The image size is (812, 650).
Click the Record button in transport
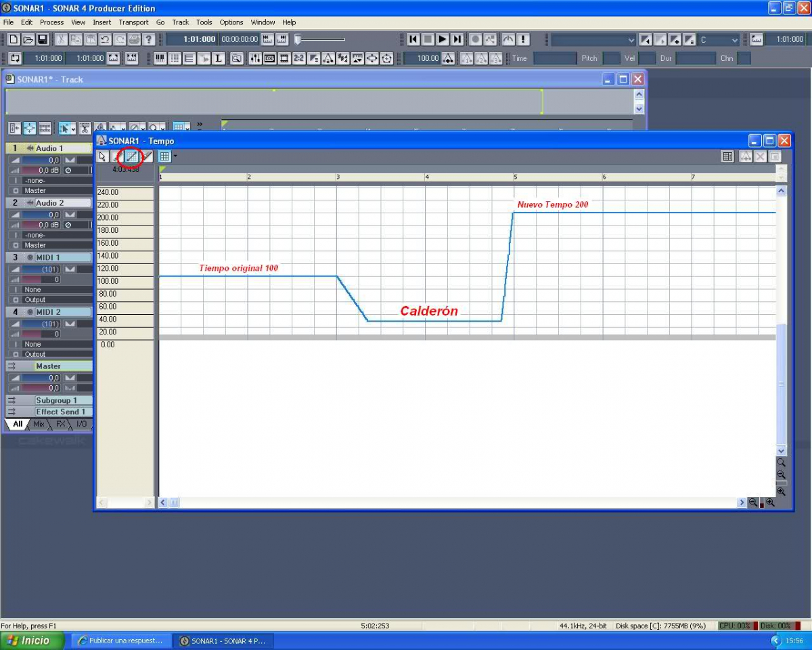(x=476, y=40)
